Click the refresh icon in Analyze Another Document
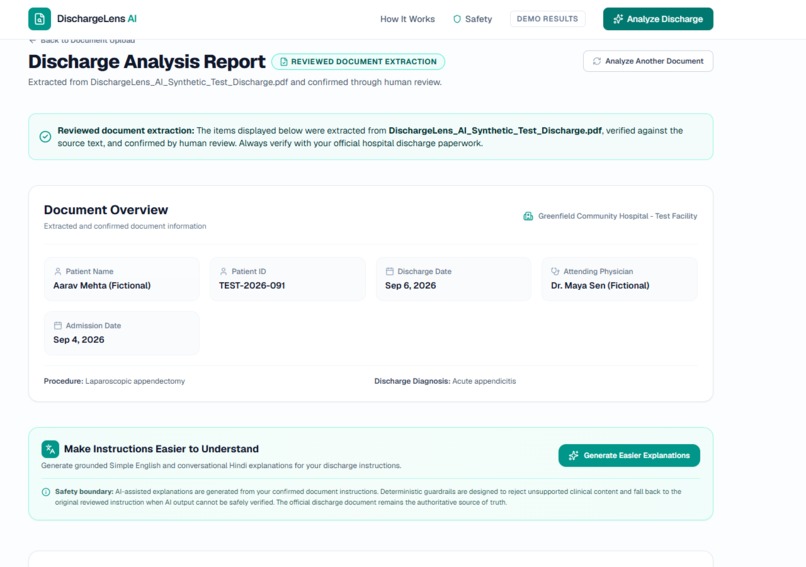 pos(596,61)
